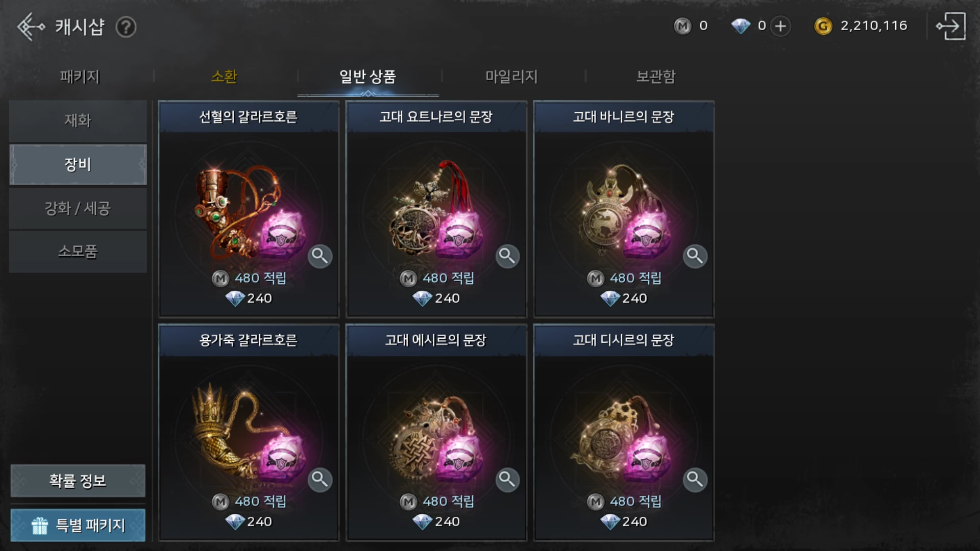
Task: Magnify 고대 바니르의 문장 item details
Action: [x=695, y=256]
